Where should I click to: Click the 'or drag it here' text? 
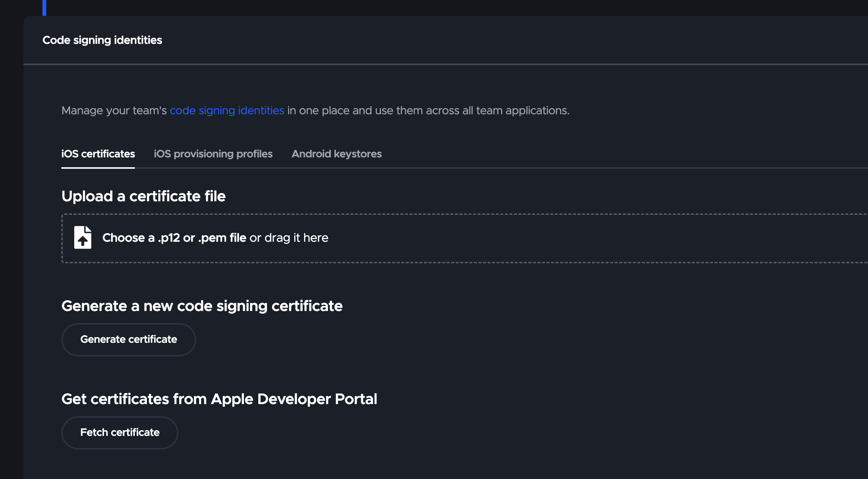(289, 238)
